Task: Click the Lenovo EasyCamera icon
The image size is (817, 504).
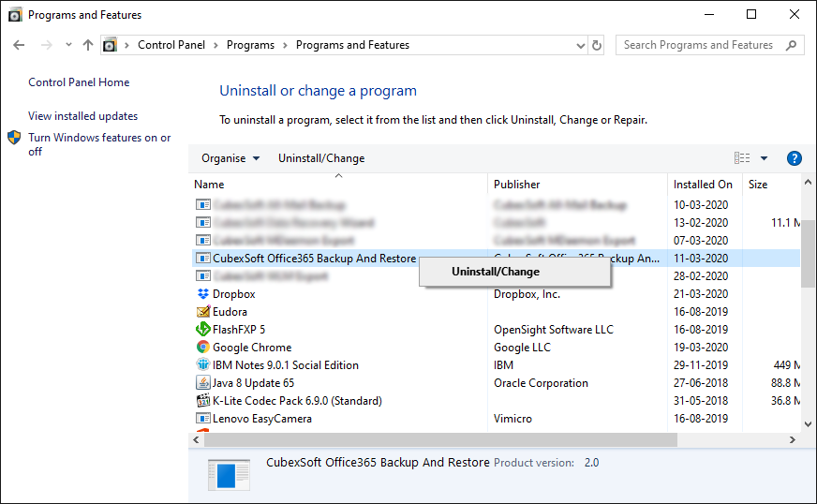Action: pos(202,419)
